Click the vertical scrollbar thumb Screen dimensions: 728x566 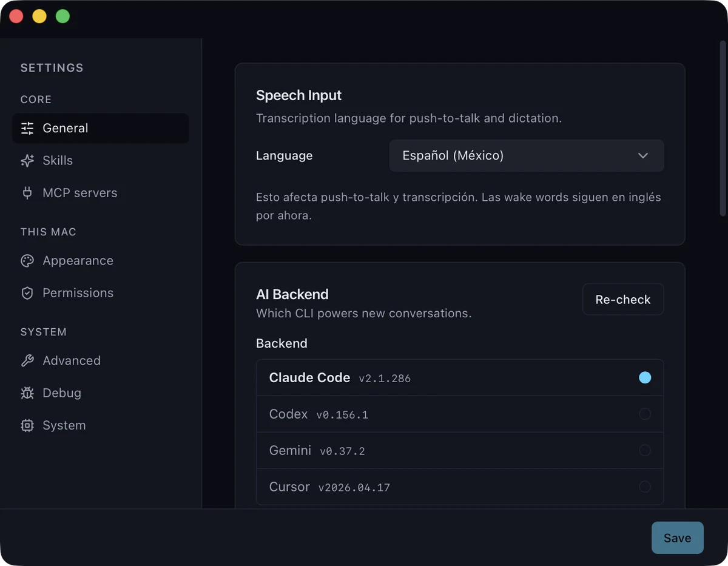pyautogui.click(x=723, y=128)
